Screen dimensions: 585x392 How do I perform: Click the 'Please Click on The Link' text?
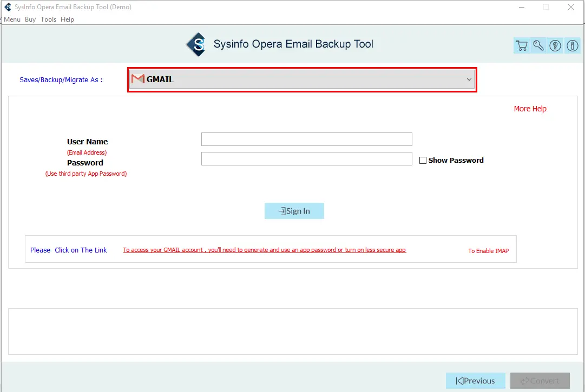point(69,250)
